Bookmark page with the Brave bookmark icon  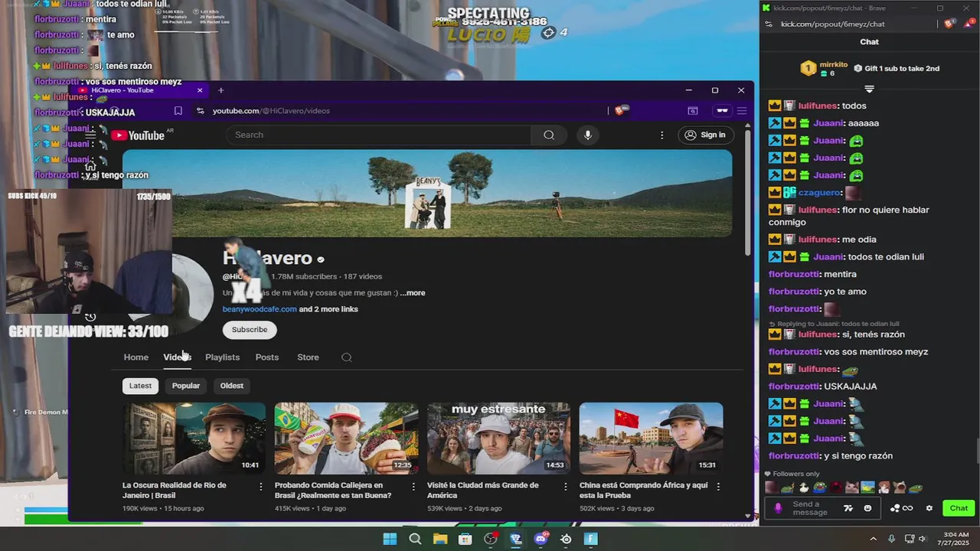178,111
